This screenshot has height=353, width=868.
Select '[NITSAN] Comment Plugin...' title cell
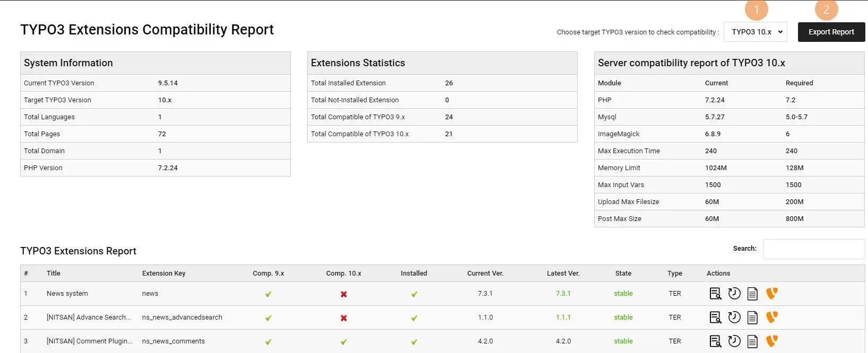[x=90, y=341]
